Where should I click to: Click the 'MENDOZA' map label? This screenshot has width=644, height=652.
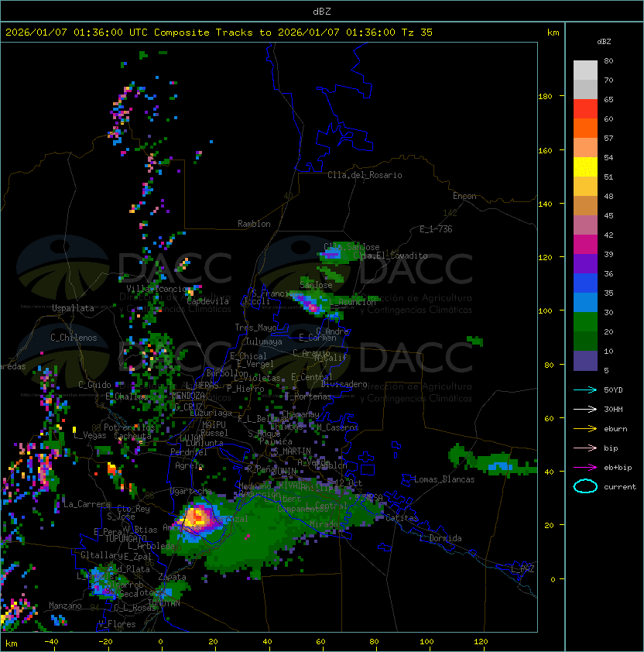(x=188, y=396)
